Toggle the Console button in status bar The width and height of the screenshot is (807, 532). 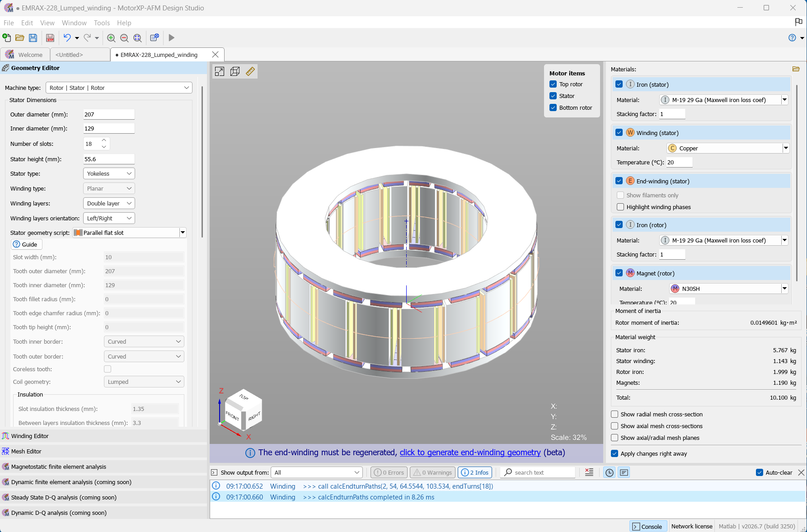coord(647,526)
